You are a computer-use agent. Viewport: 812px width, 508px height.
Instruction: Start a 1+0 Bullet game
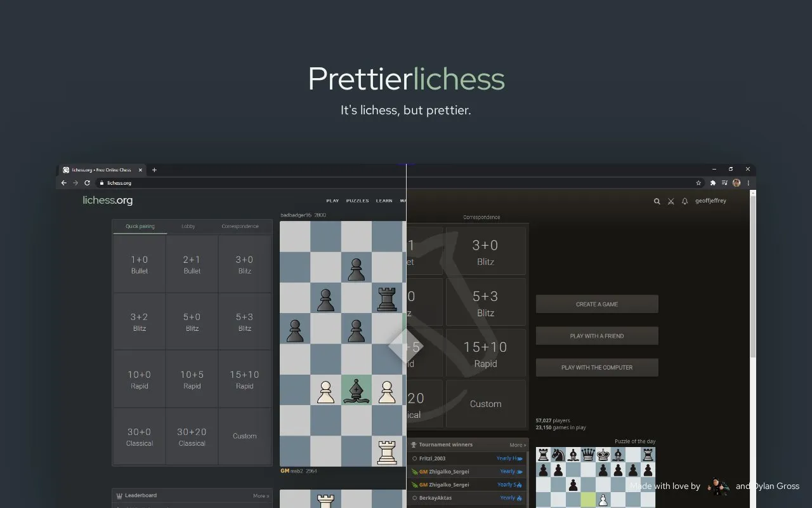[x=140, y=264]
